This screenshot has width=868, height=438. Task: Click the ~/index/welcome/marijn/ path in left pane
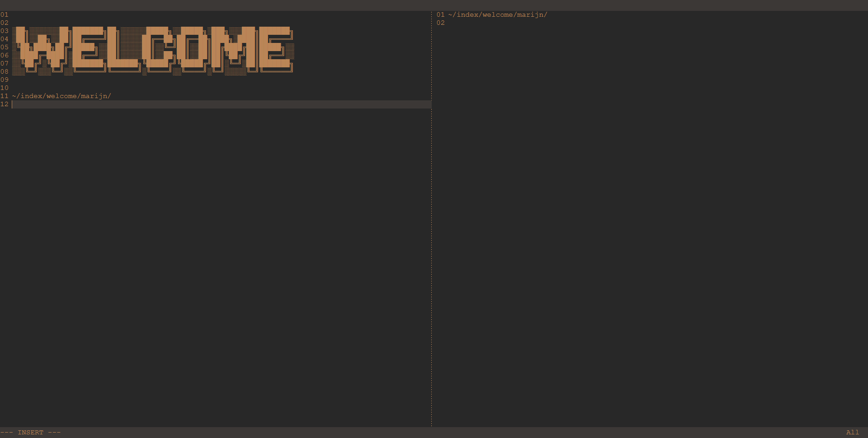click(x=61, y=96)
